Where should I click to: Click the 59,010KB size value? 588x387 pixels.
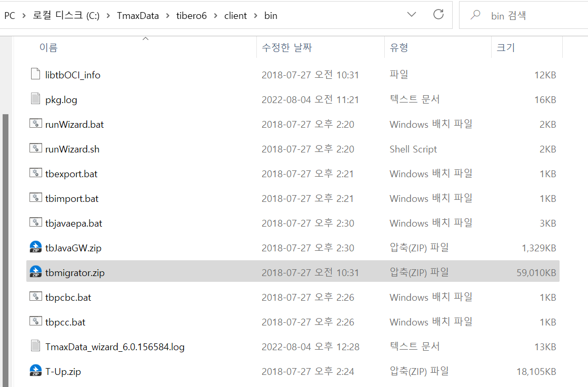(x=536, y=273)
